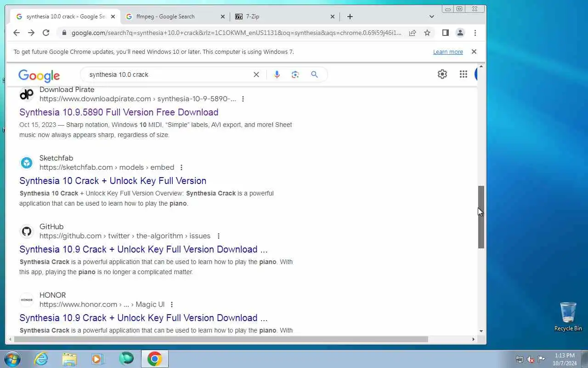
Task: Launch Internet Explorer from the taskbar
Action: [41, 359]
